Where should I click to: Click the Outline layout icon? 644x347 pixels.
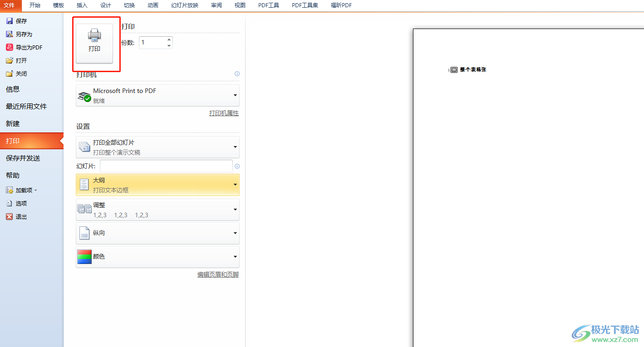(84, 185)
